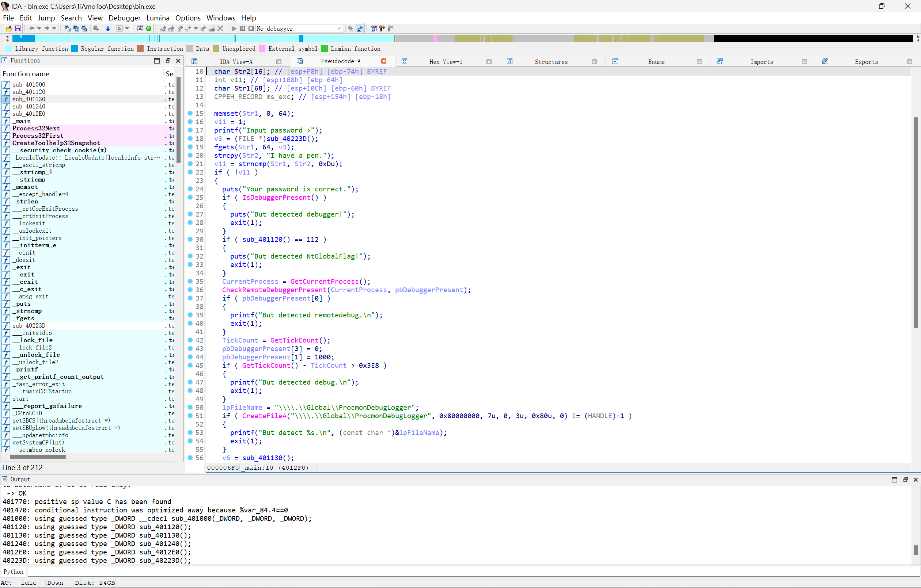Click the text 'A' toolbar icon

tap(120, 28)
